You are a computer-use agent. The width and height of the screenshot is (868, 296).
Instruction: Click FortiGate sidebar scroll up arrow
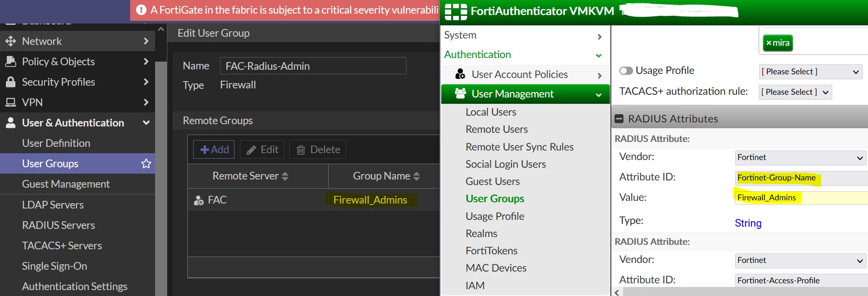pos(161,29)
